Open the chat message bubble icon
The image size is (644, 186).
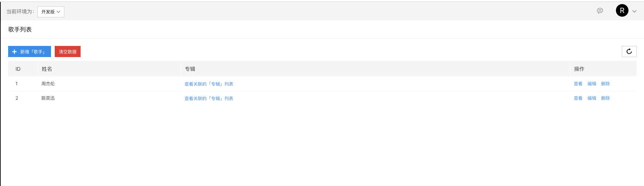click(600, 11)
